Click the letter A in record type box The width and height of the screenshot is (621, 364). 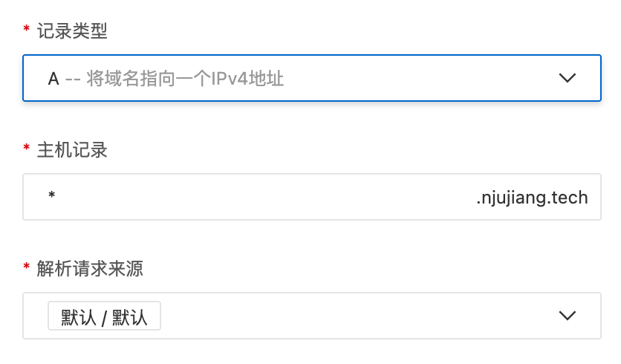click(53, 78)
